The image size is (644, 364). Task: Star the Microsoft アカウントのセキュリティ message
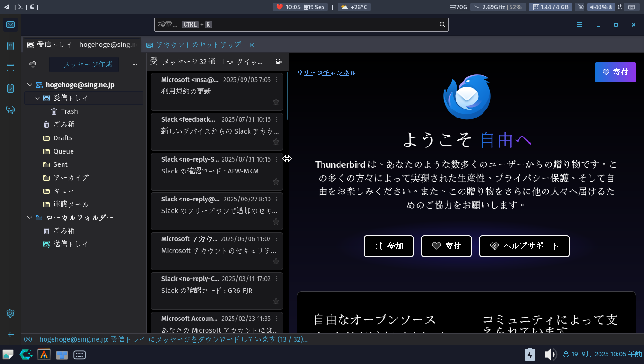click(276, 261)
